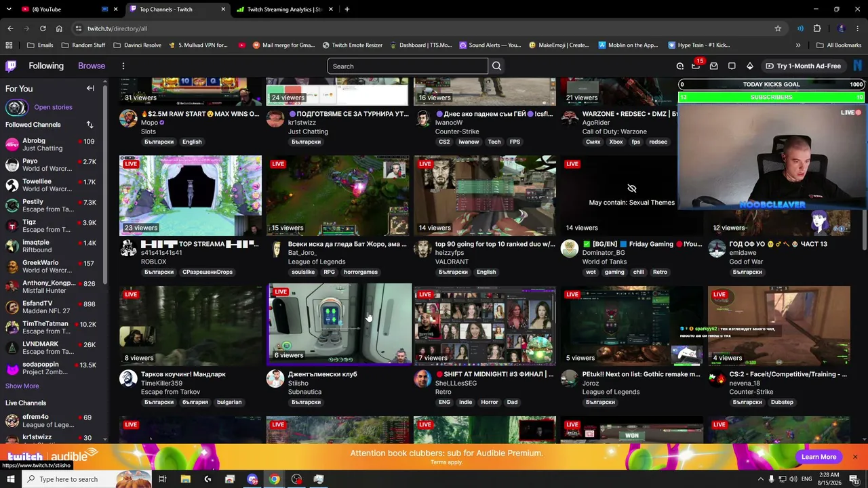Open the Sound Alerts bookmark
Image resolution: width=868 pixels, height=488 pixels.
(x=490, y=45)
